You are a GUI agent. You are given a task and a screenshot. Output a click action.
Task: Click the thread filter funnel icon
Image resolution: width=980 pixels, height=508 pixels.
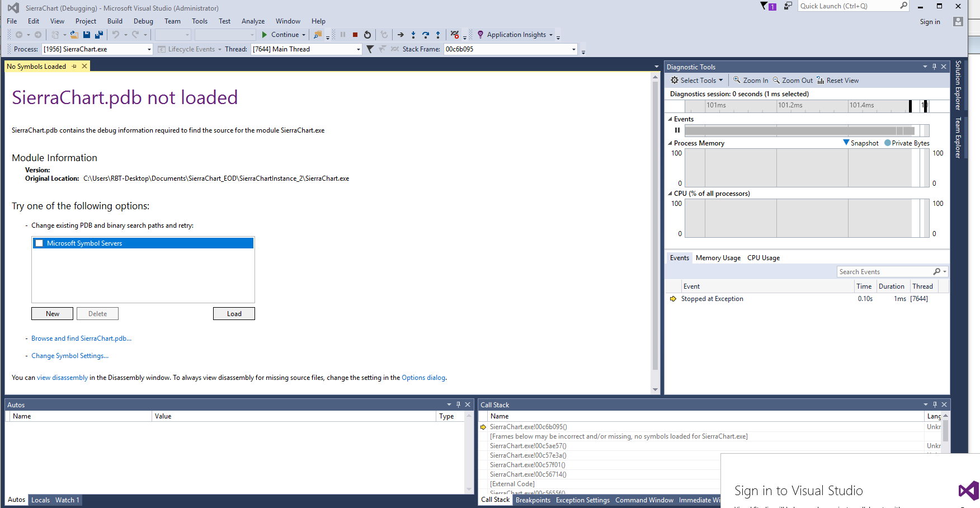pos(370,49)
